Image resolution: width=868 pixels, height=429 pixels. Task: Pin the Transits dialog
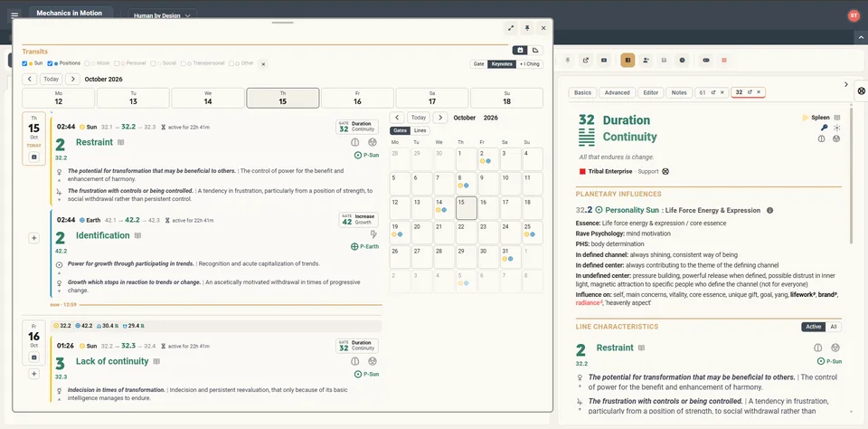tap(527, 28)
